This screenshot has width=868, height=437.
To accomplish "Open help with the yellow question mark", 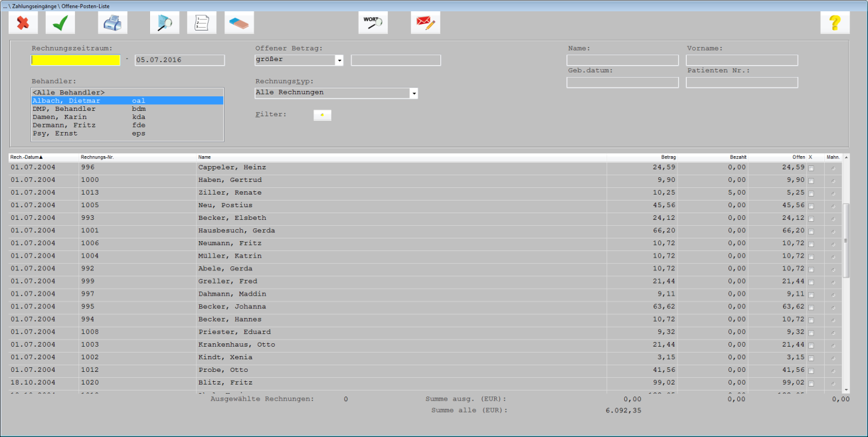I will 835,23.
